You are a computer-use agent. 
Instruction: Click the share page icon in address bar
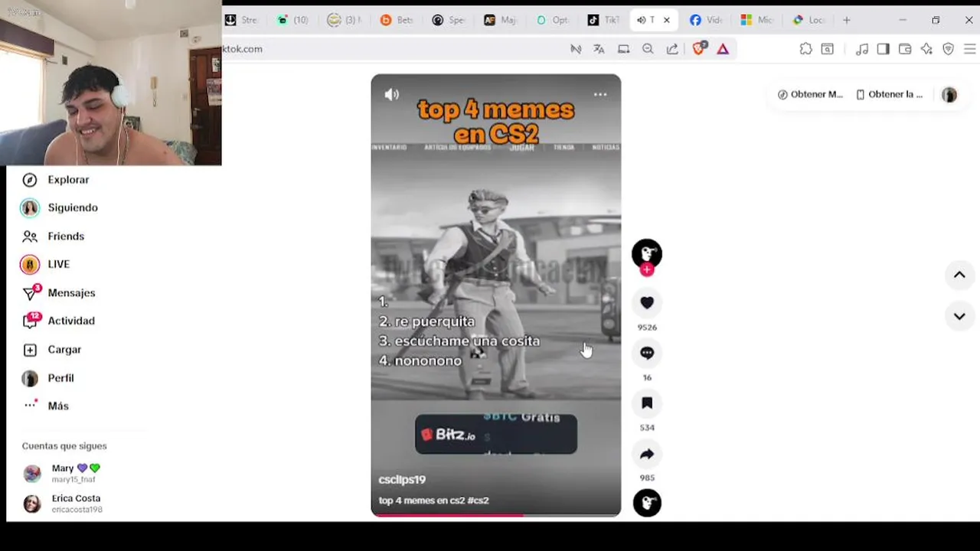(x=672, y=49)
